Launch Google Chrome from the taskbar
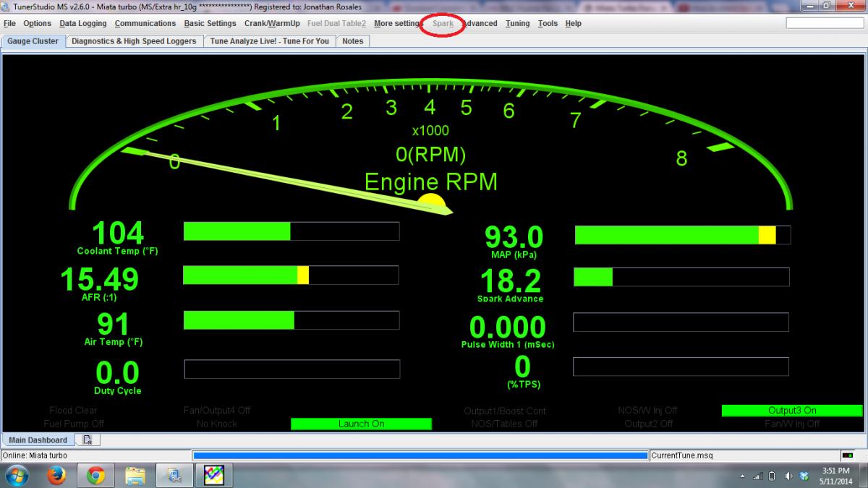The width and height of the screenshot is (868, 488). coord(96,475)
